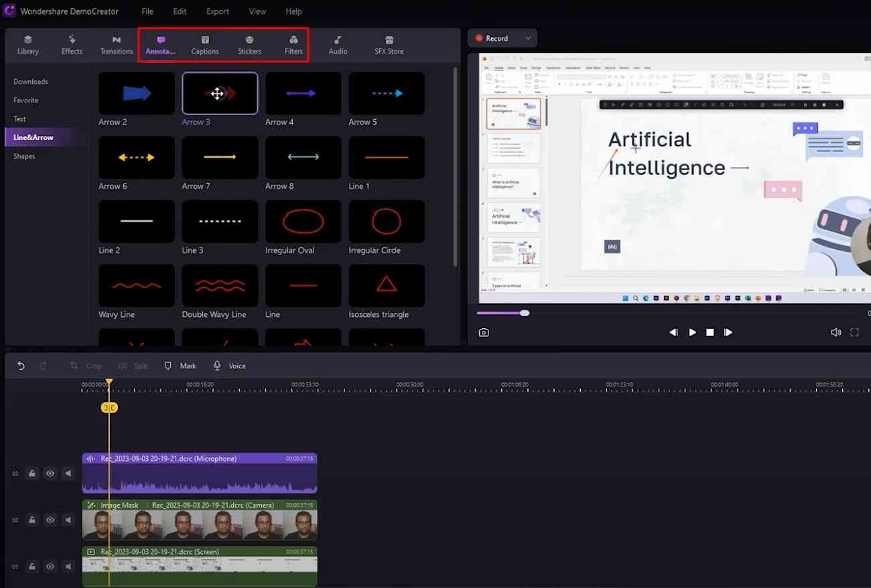
Task: Open the SFX Store tab
Action: pyautogui.click(x=389, y=45)
